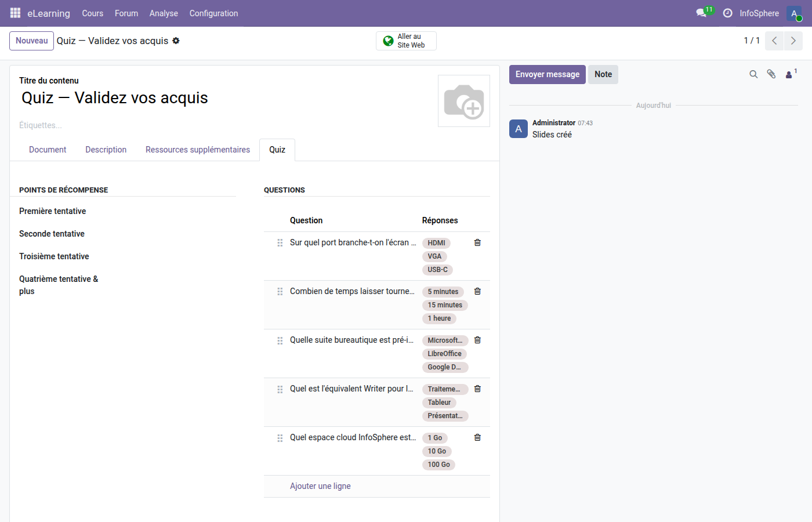Switch to the Description tab

click(106, 150)
